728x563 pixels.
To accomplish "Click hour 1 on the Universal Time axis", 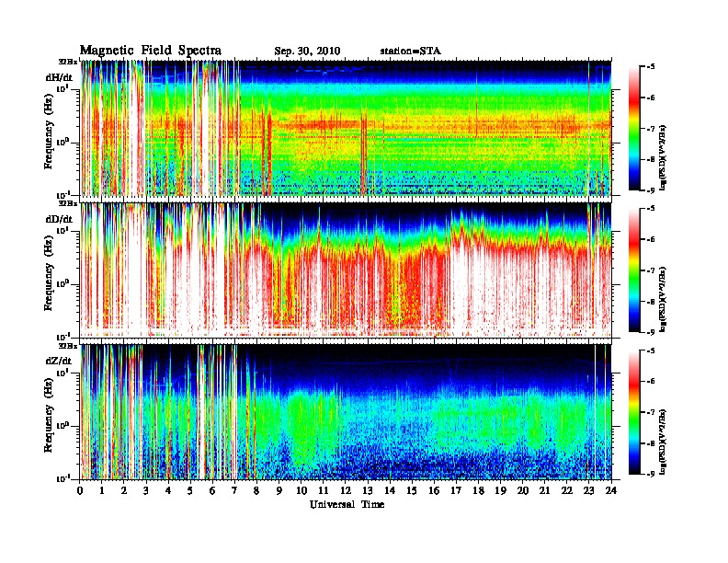I will [x=102, y=491].
